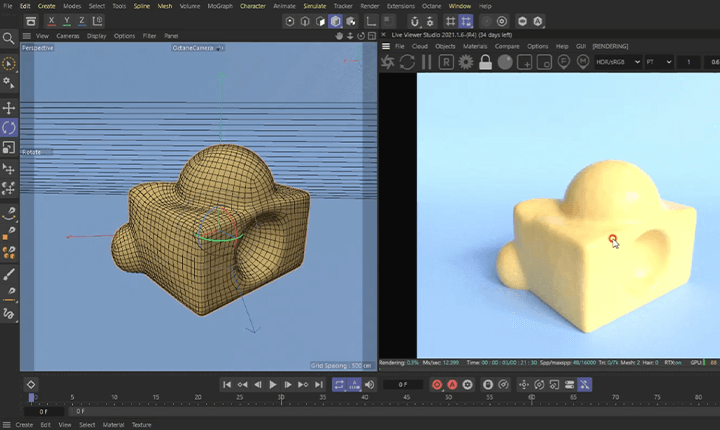This screenshot has height=430, width=720.
Task: Click the Perspective viewport label
Action: 38,48
